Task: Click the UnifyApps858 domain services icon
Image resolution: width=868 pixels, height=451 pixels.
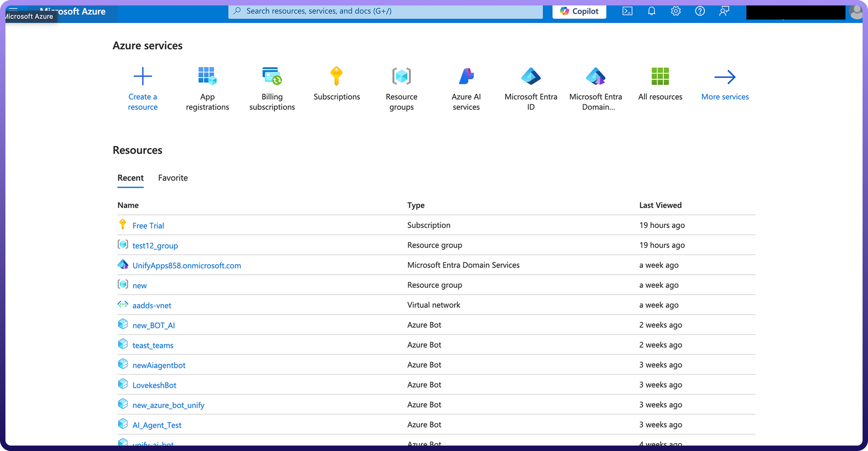Action: click(123, 264)
